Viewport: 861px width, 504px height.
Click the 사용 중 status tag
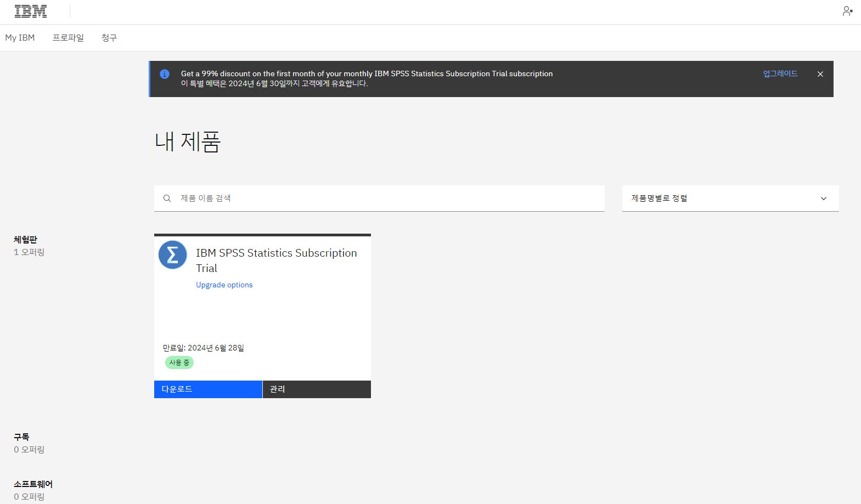point(179,363)
